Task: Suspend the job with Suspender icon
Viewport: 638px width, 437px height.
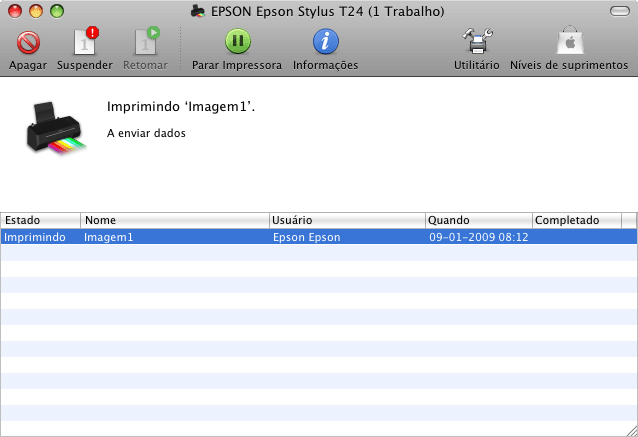Action: [x=87, y=42]
